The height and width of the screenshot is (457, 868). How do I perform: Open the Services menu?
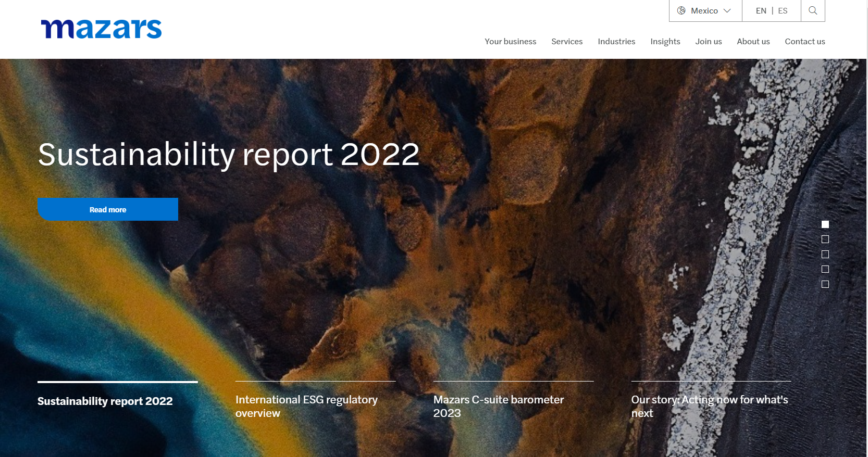[x=567, y=41]
